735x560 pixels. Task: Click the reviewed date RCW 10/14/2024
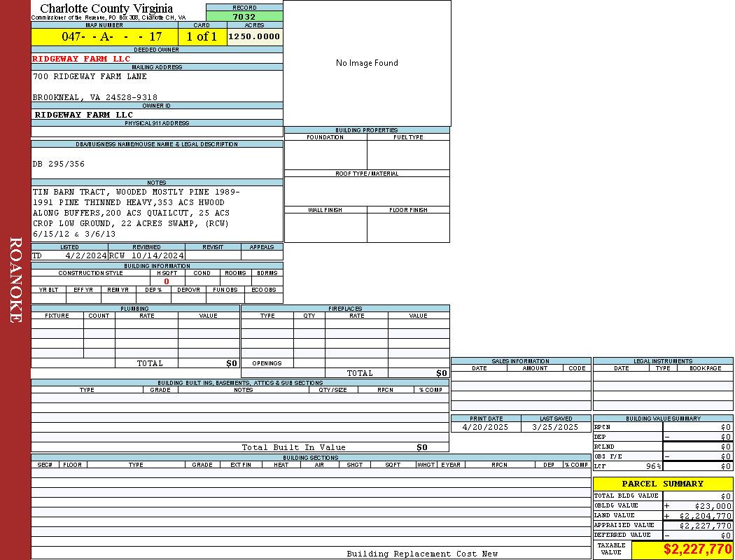[146, 255]
